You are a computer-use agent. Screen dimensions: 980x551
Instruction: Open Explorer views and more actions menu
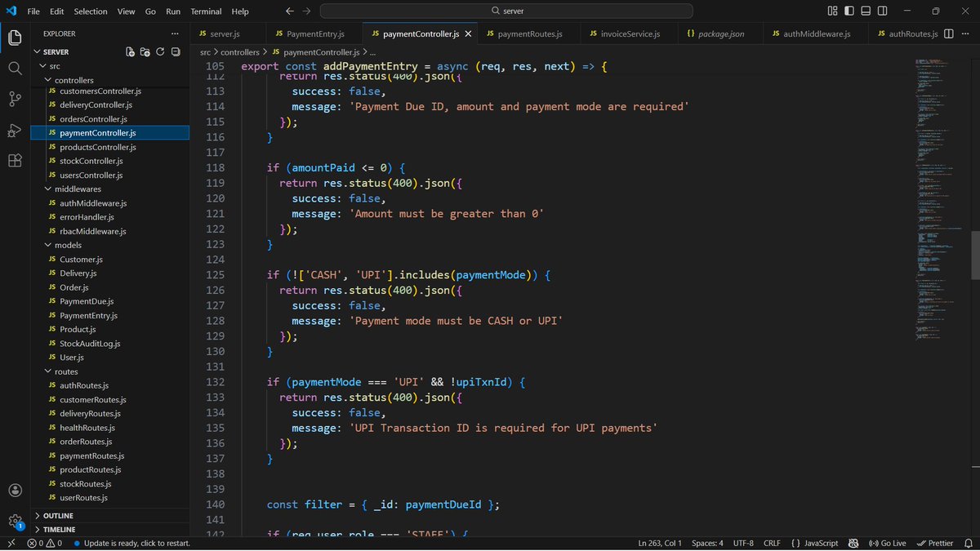coord(175,33)
